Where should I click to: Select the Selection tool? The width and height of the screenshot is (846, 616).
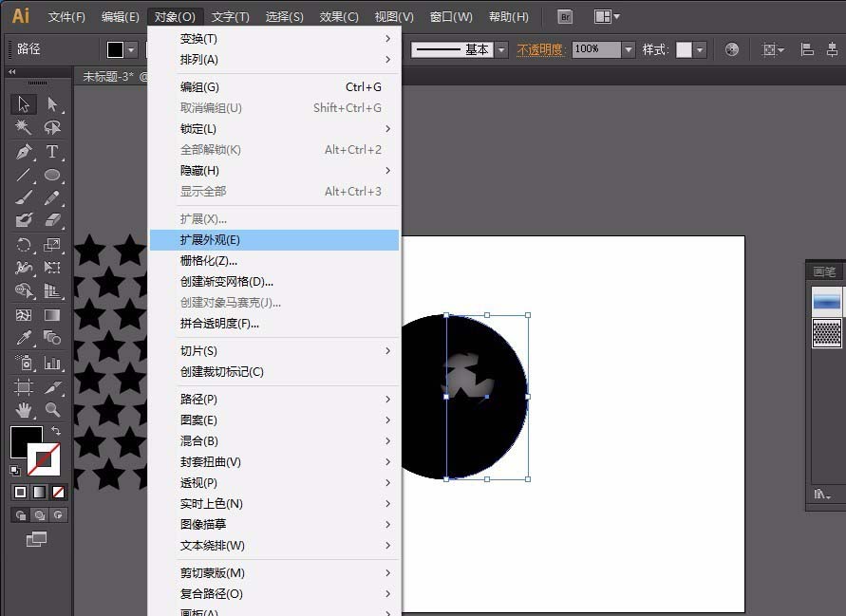tap(24, 104)
